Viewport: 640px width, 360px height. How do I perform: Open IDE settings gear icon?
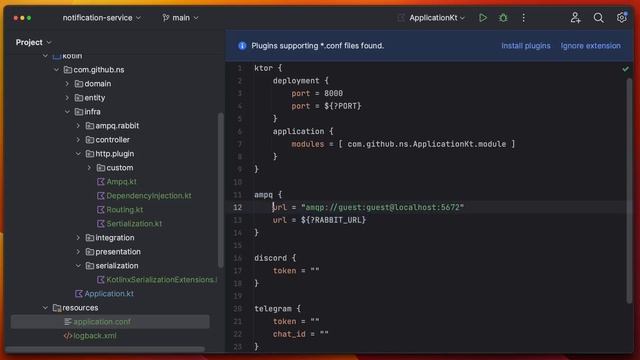[621, 18]
